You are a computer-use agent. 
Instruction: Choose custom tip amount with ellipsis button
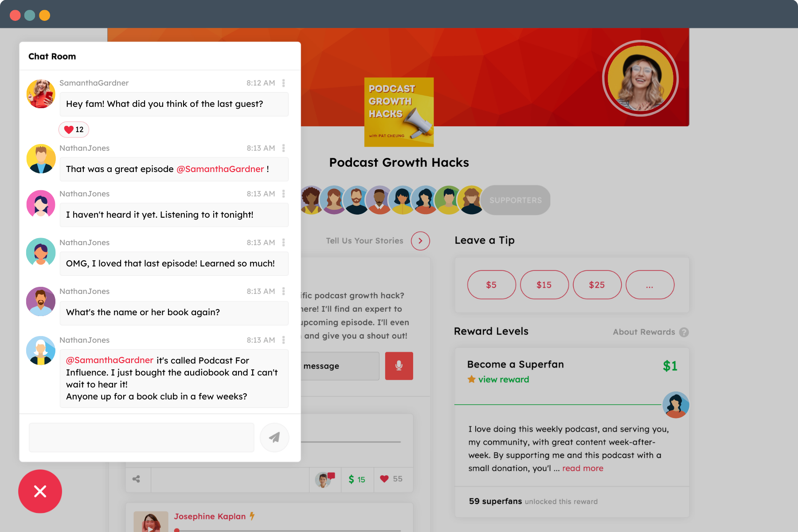(649, 285)
